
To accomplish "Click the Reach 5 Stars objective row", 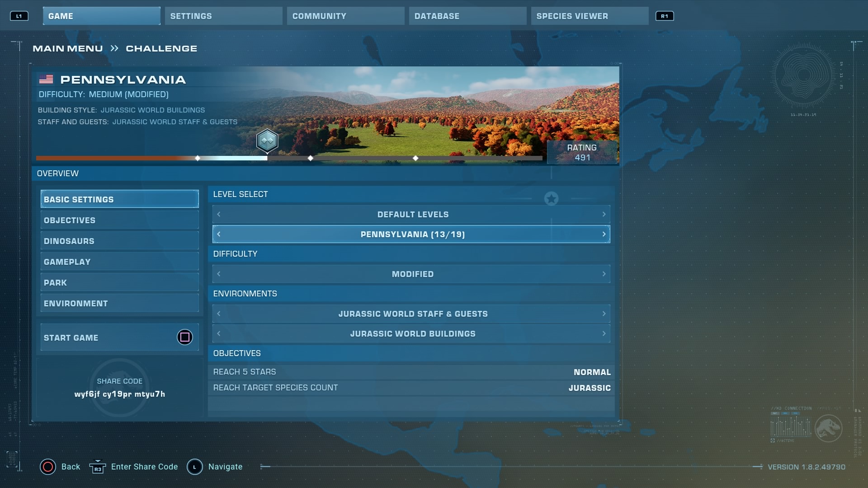I will coord(411,372).
